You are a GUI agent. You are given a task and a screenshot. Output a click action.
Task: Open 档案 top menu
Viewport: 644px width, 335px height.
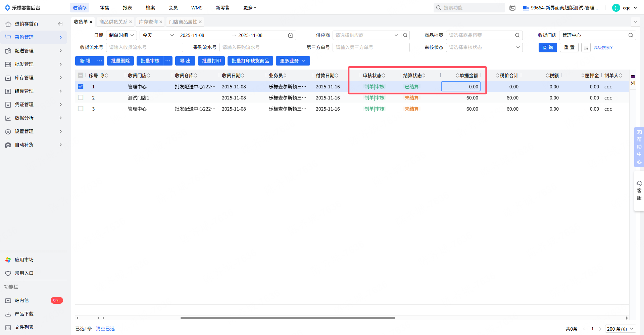click(x=150, y=8)
